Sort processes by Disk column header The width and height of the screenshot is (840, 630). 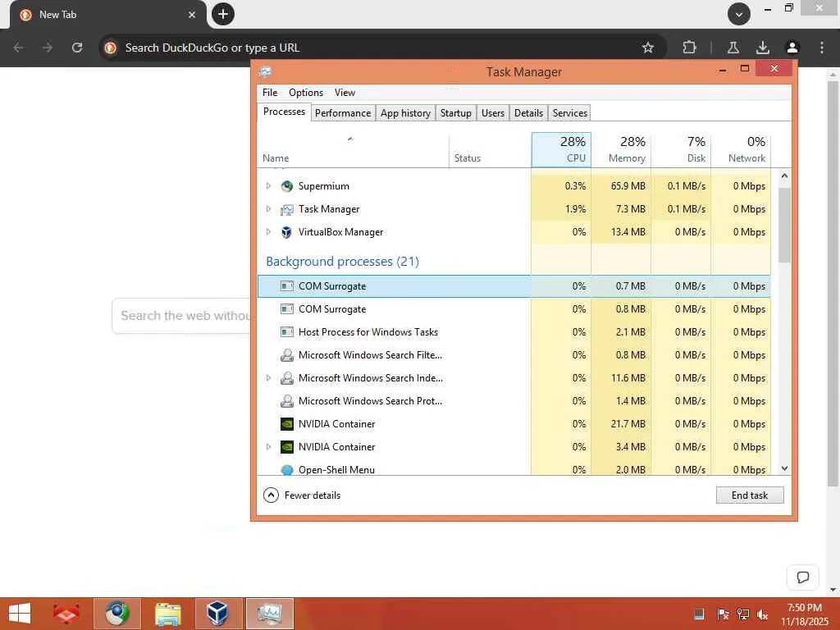682,150
